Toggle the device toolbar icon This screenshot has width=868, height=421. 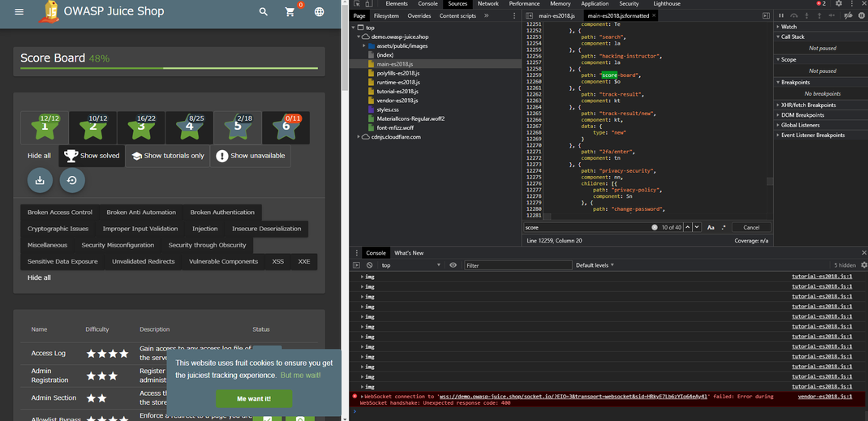pos(369,4)
